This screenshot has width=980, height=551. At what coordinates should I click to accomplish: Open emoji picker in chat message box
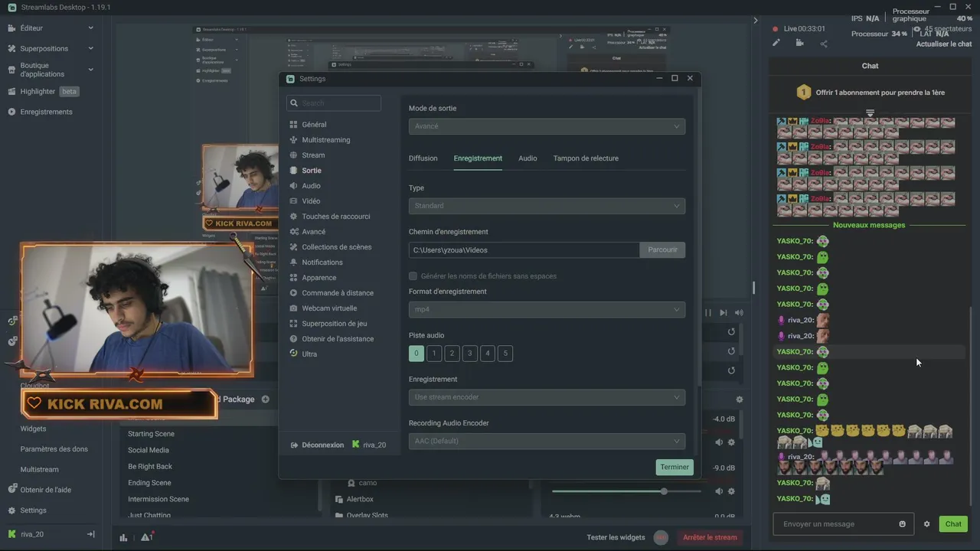(903, 524)
